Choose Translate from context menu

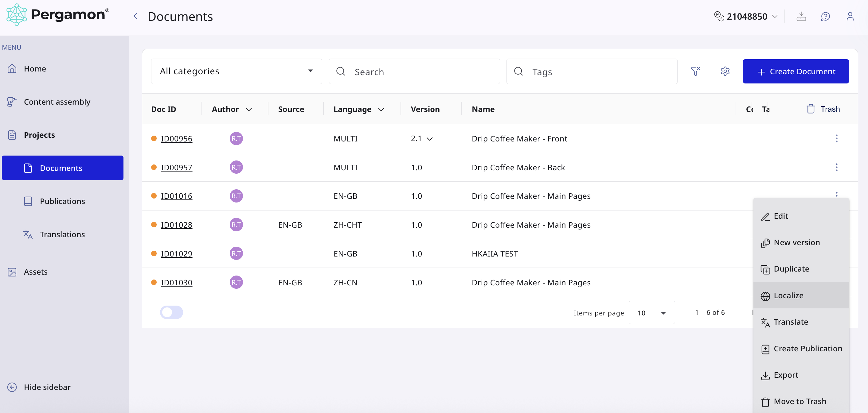[x=801, y=322]
